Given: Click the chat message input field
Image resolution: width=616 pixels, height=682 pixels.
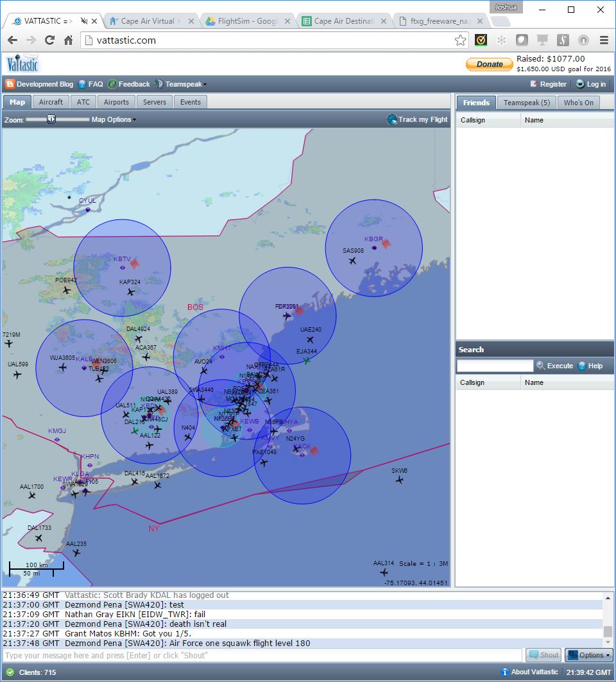Looking at the screenshot, I should [x=262, y=655].
